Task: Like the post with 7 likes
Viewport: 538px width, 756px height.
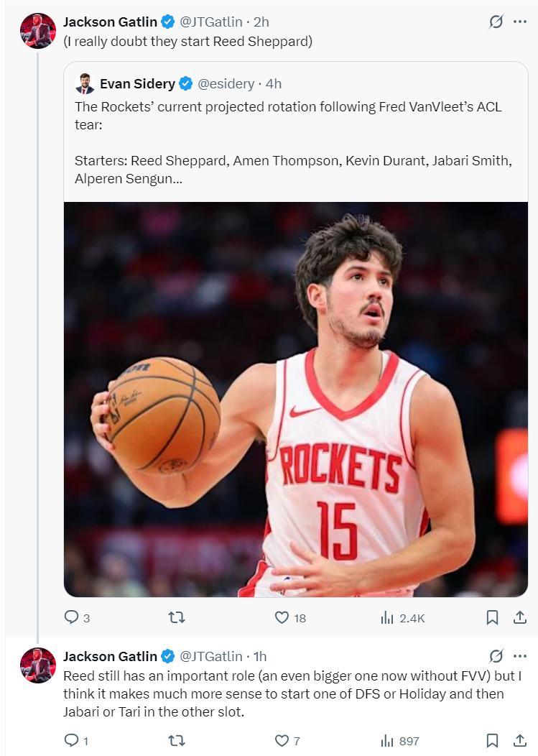Action: (x=282, y=740)
